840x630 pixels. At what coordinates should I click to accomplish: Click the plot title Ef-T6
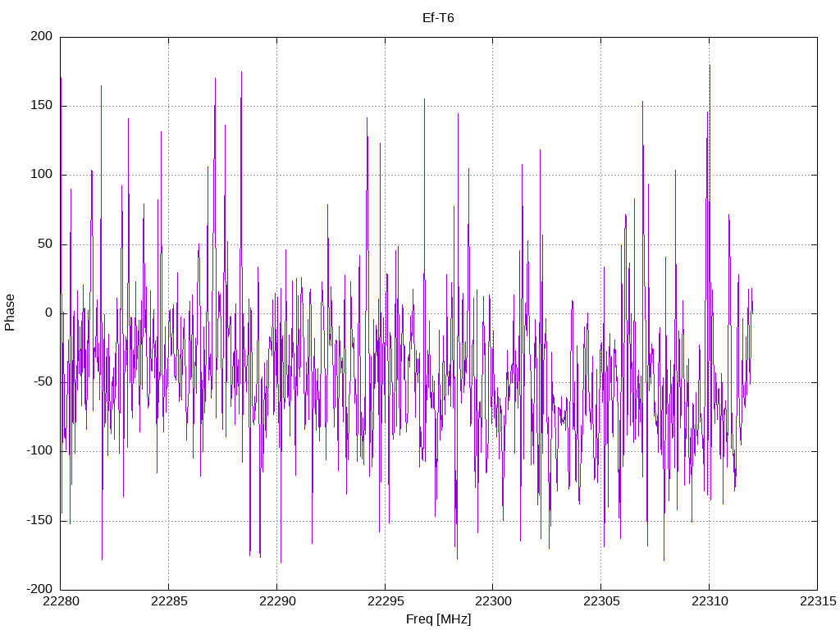(x=438, y=18)
